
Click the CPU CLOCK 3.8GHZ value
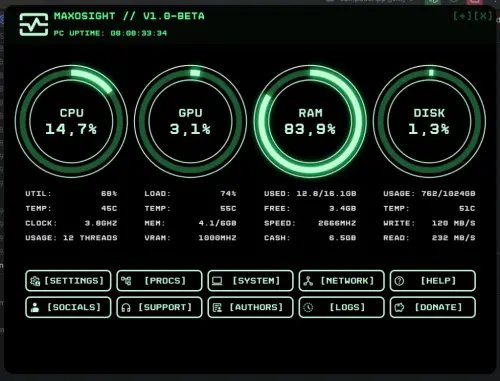101,223
